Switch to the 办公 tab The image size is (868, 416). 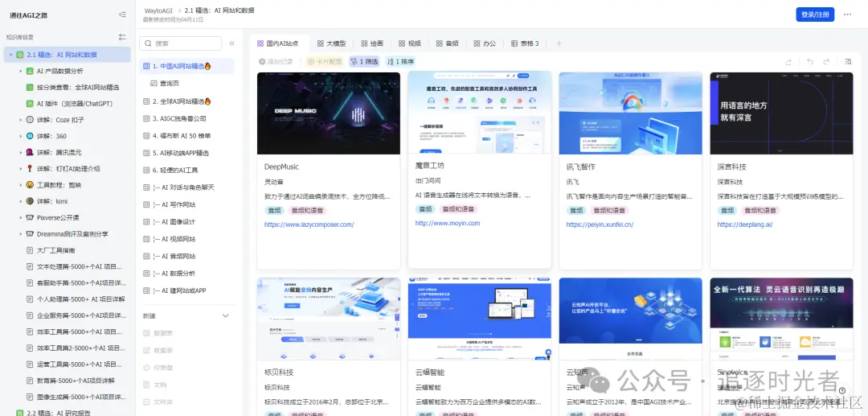[485, 43]
